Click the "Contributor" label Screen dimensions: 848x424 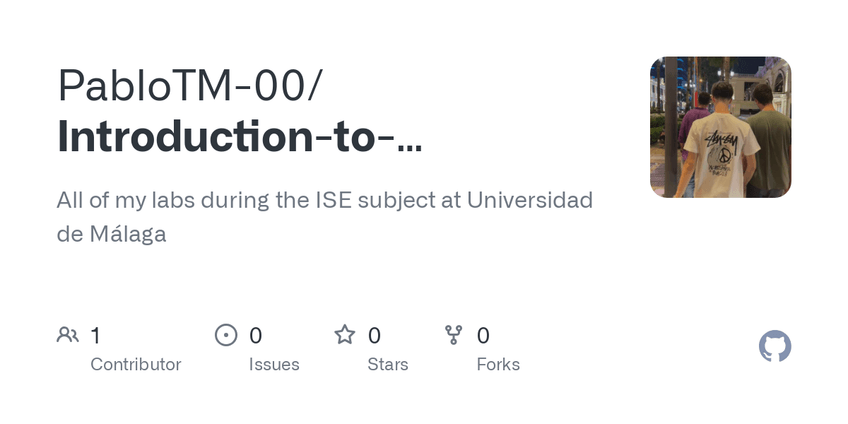pos(136,364)
